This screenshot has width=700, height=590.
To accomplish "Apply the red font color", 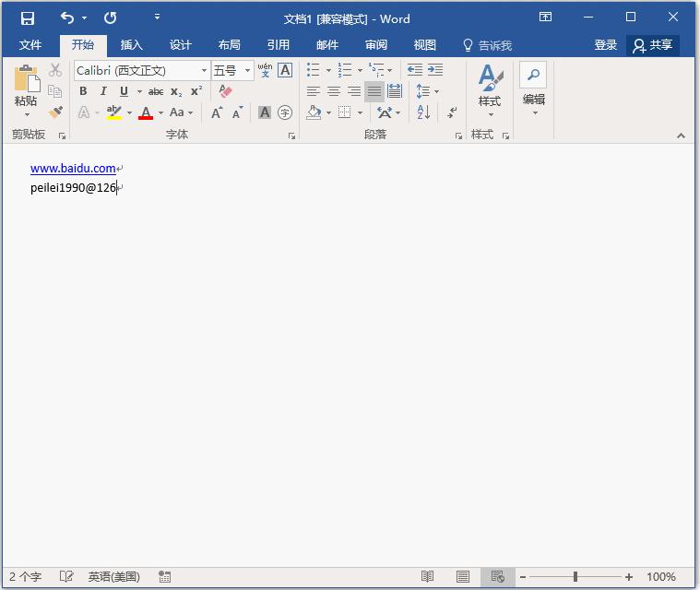I will (146, 112).
